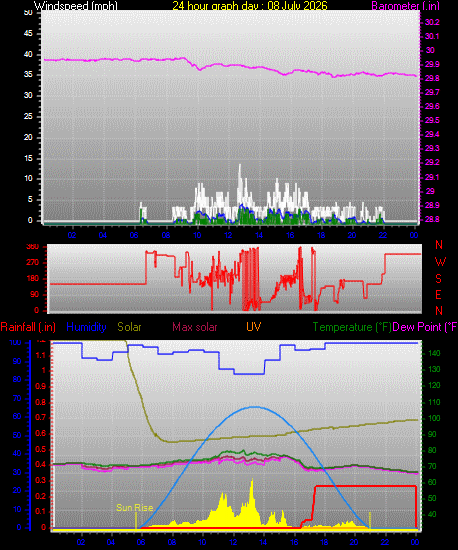Click the 12 hour tick on wind graph
This screenshot has width=458, height=550.
coord(228,235)
